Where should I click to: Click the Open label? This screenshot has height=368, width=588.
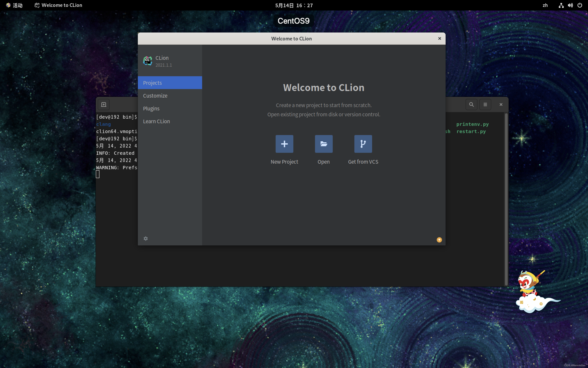click(x=324, y=162)
